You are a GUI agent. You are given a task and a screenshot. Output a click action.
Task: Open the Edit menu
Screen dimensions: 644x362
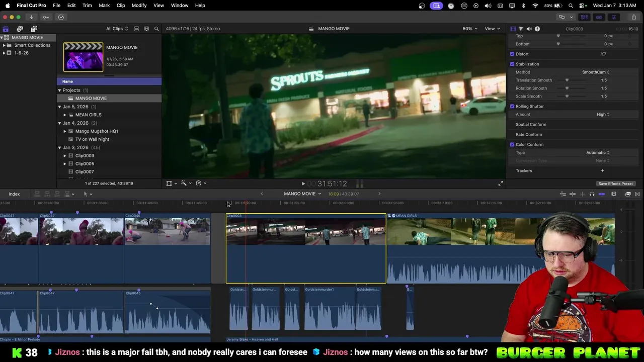coord(71,6)
